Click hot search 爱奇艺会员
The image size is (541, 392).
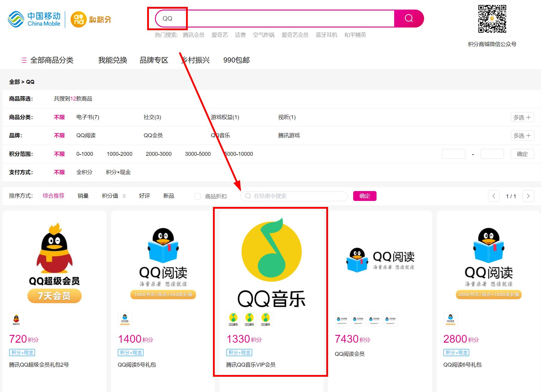click(295, 35)
